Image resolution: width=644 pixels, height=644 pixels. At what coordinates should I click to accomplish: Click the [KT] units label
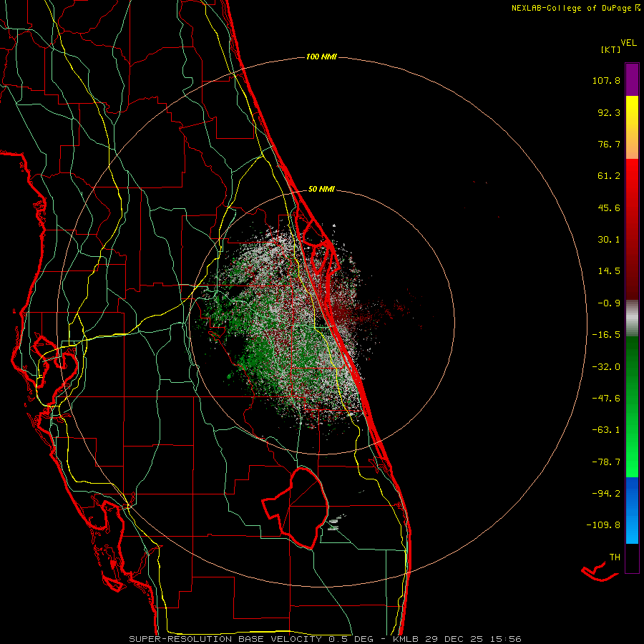611,49
